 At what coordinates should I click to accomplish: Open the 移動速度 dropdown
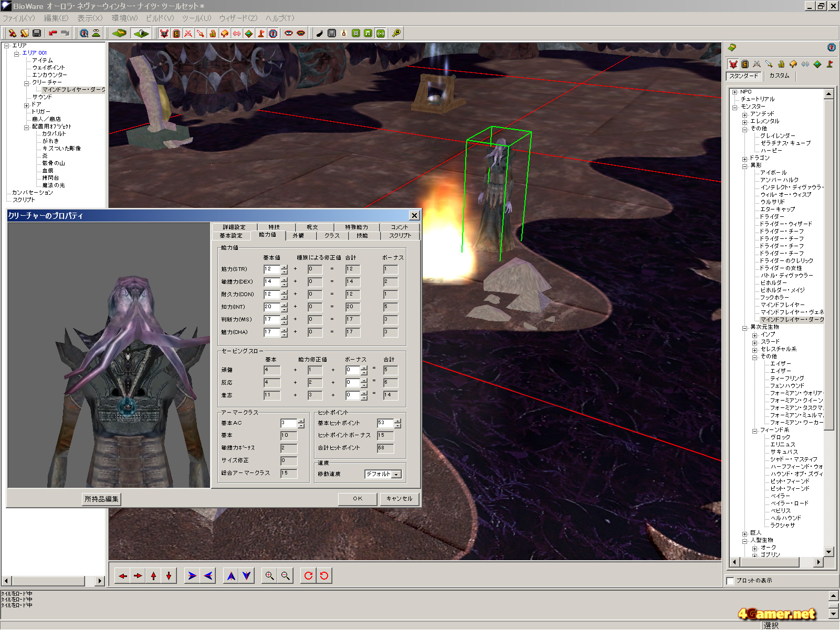396,474
